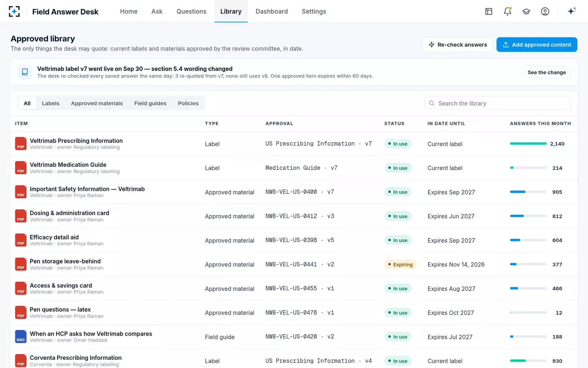
Task: Open the Ask tab
Action: coord(157,11)
